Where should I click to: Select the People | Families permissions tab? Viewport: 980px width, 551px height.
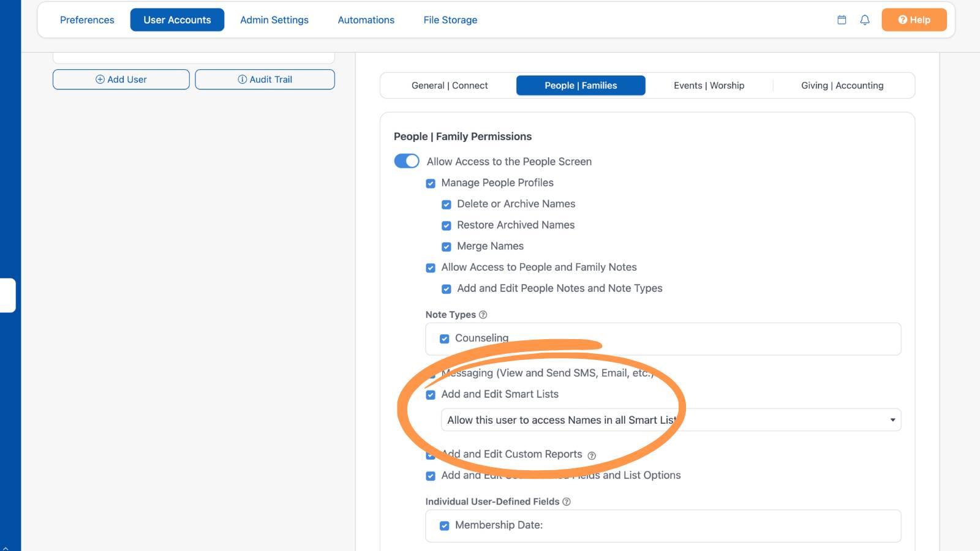click(x=581, y=86)
